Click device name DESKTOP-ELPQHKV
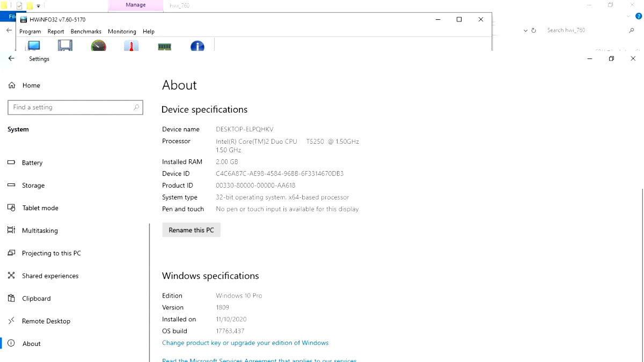Screen dimensions: 644x362 tap(244, 129)
